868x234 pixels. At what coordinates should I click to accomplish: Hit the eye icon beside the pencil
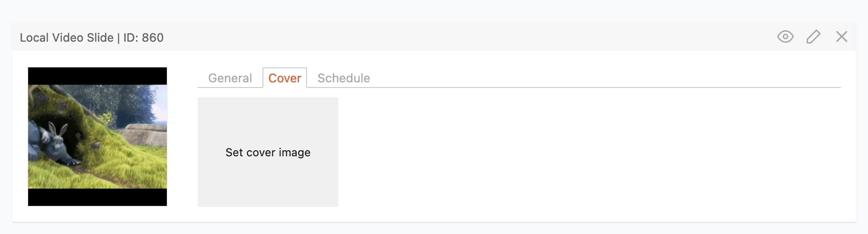[785, 37]
